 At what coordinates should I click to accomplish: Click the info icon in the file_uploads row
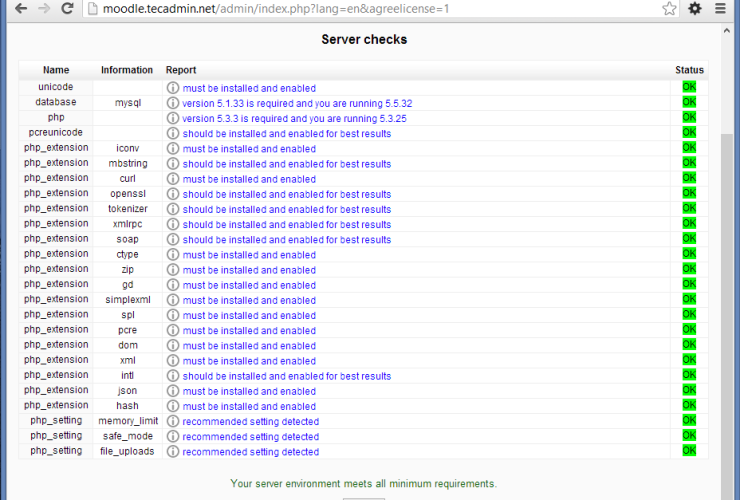(x=173, y=452)
